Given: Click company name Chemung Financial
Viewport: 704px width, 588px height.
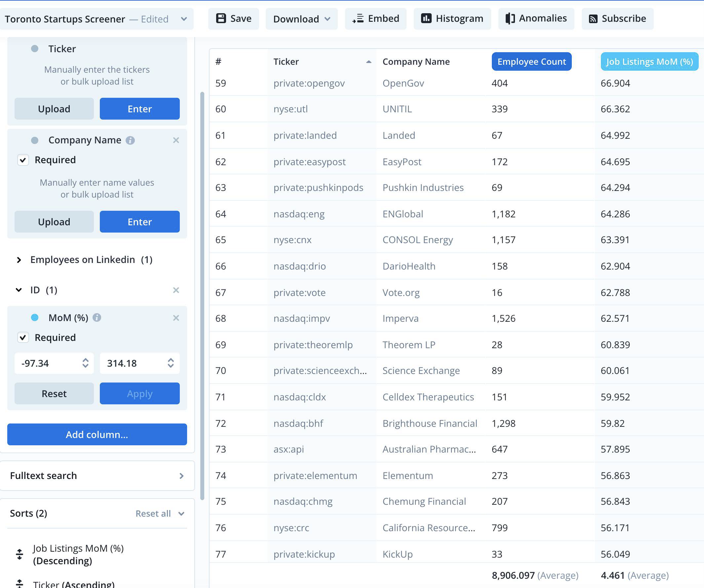Looking at the screenshot, I should (x=424, y=501).
